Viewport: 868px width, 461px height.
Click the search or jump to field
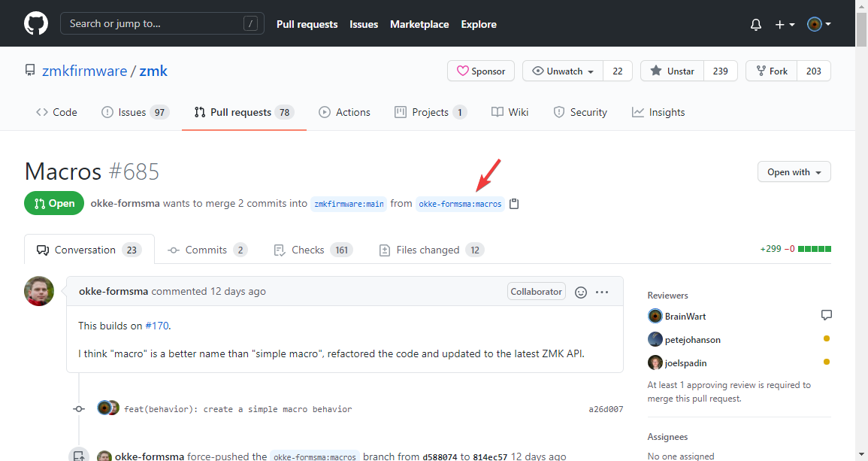(162, 23)
